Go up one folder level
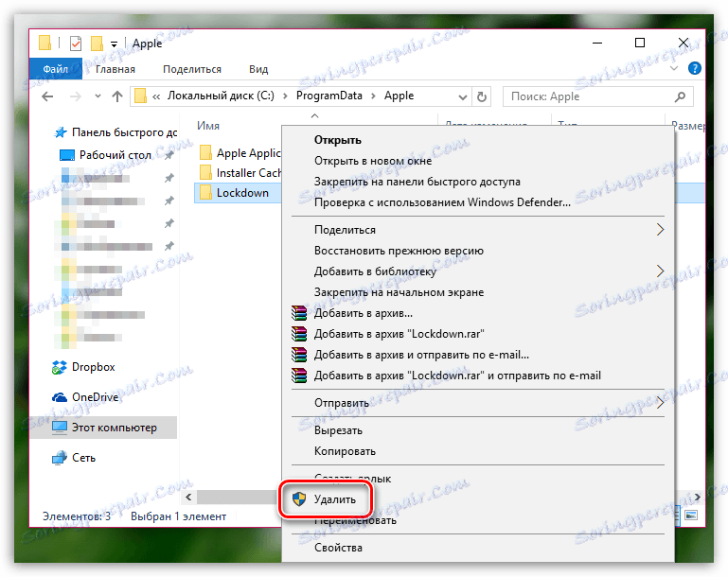Viewport: 728px width, 577px height. click(x=117, y=96)
